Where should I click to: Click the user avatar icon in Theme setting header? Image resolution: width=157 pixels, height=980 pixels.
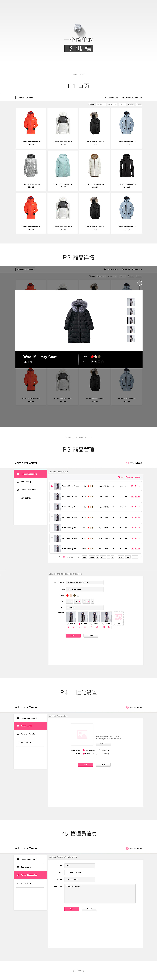[x=127, y=707]
